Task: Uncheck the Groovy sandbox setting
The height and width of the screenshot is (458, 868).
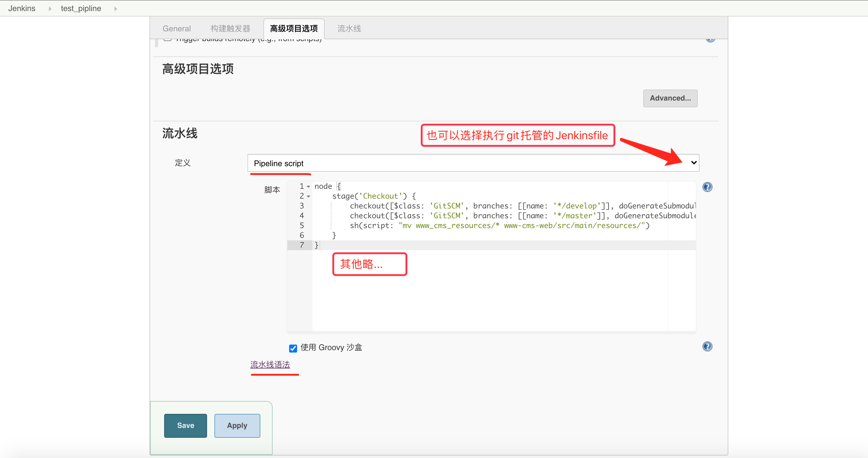Action: point(293,348)
